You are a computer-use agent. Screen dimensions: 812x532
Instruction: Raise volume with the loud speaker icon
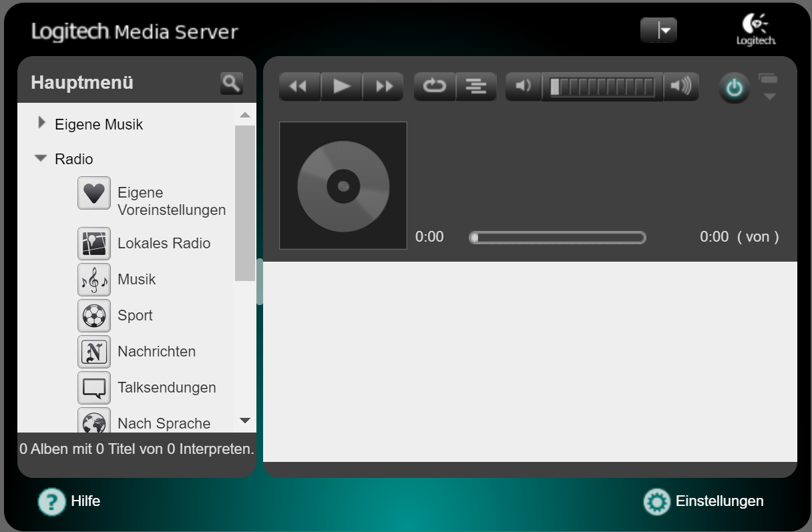pyautogui.click(x=681, y=86)
